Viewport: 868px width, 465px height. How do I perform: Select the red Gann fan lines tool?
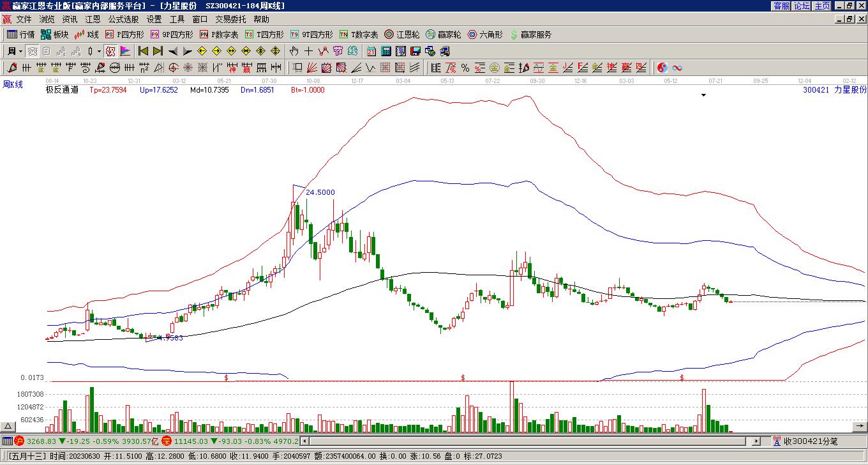(312, 68)
